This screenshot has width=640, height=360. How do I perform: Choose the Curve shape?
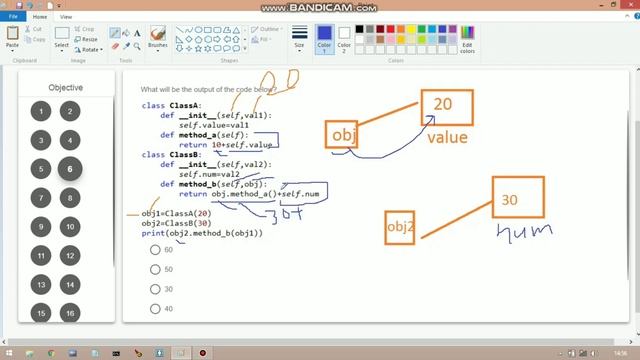click(x=189, y=30)
